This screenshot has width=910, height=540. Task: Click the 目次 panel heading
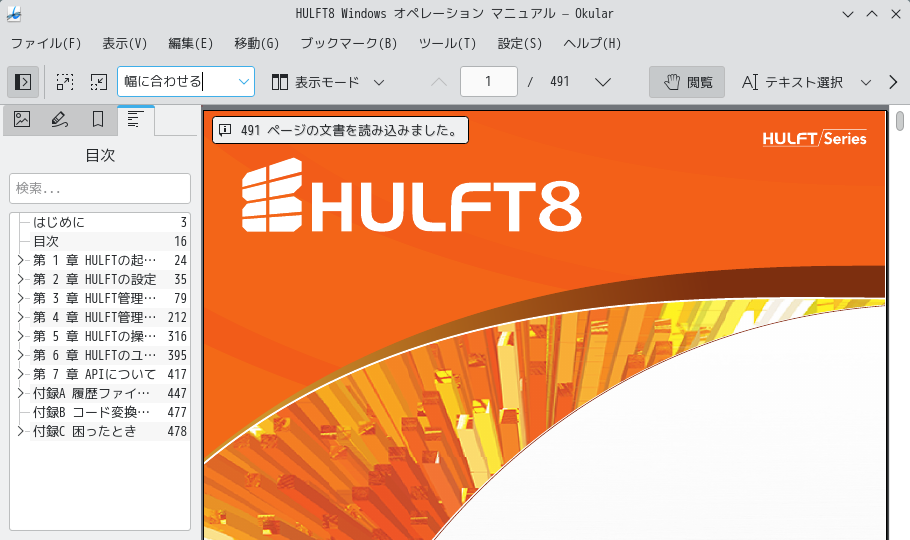tap(100, 155)
